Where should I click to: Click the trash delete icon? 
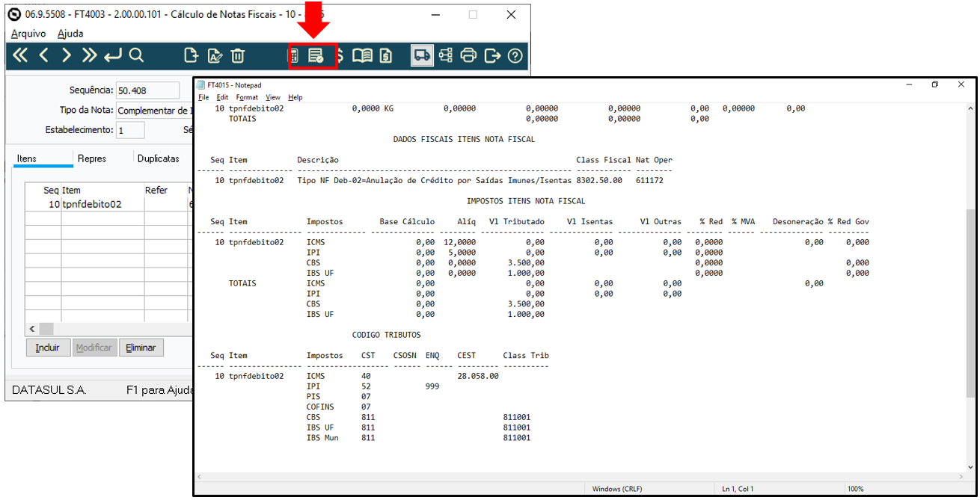pyautogui.click(x=238, y=55)
